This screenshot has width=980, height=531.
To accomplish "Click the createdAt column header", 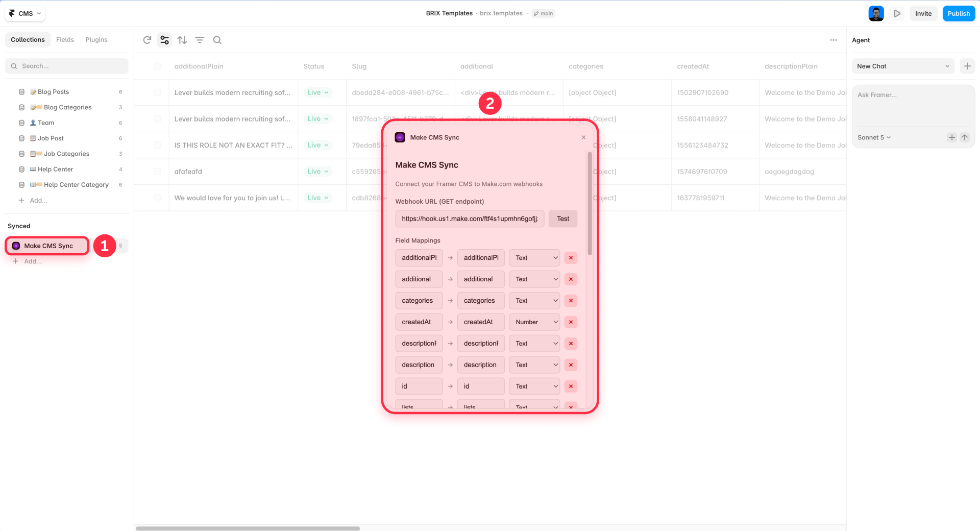I will tap(693, 66).
